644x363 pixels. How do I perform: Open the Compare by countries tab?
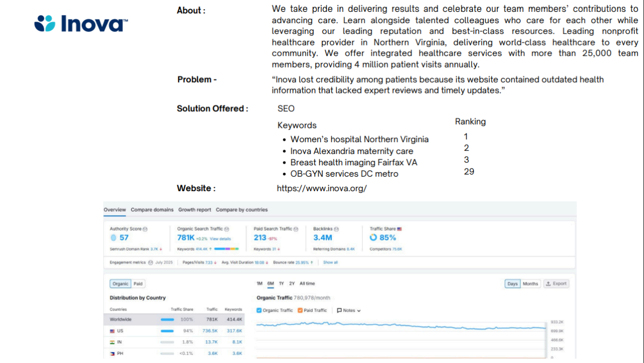(241, 210)
